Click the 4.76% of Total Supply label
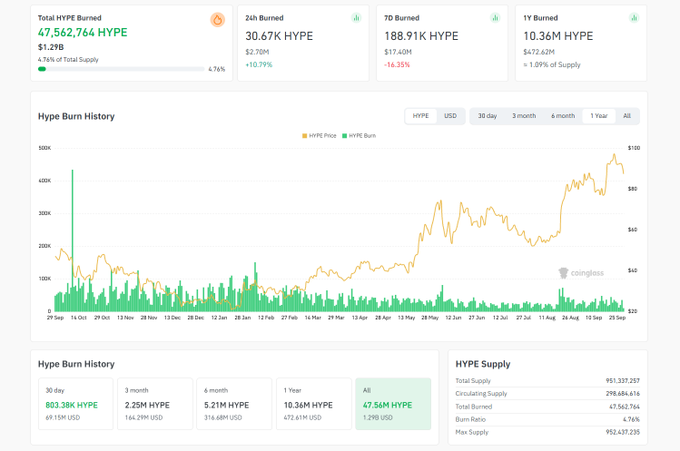680x451 pixels. point(68,59)
